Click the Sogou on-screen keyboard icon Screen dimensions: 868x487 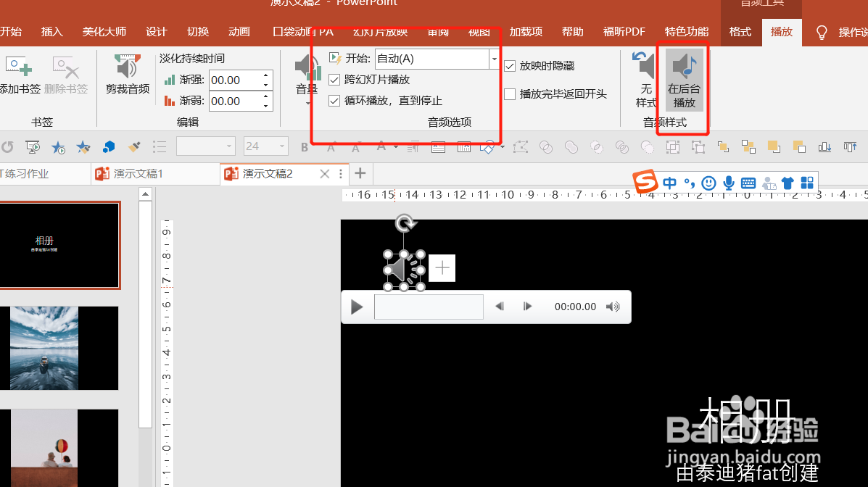click(748, 183)
